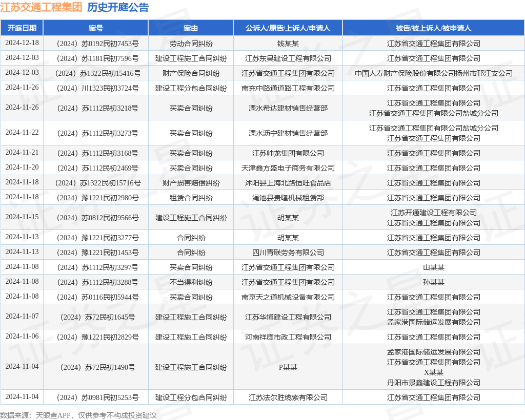Viewport: 525px width, 420px height.
Task: Select case number 苏1322民初15416号
Action: click(x=98, y=73)
